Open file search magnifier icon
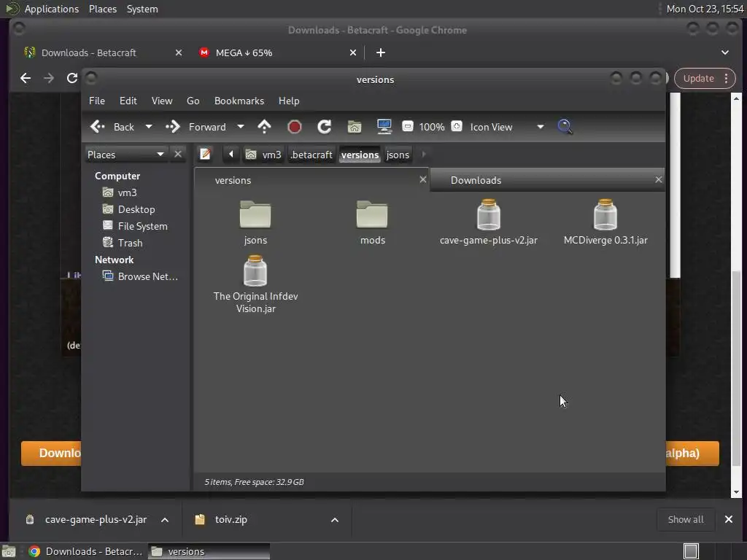 click(565, 127)
